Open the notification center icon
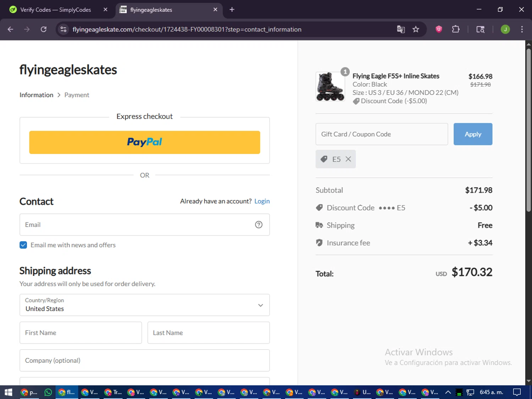Image resolution: width=532 pixels, height=399 pixels. (517, 392)
